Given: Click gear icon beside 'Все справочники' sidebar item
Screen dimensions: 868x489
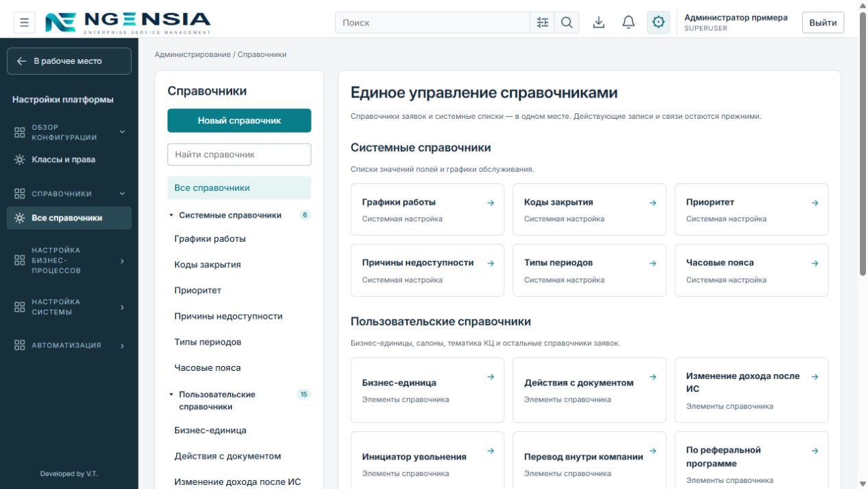Looking at the screenshot, I should pyautogui.click(x=19, y=218).
